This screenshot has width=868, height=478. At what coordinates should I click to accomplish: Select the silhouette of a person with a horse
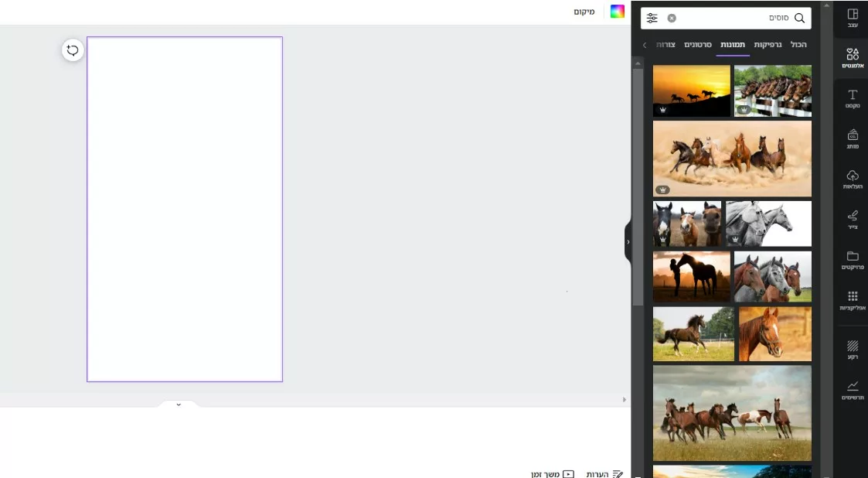(692, 277)
